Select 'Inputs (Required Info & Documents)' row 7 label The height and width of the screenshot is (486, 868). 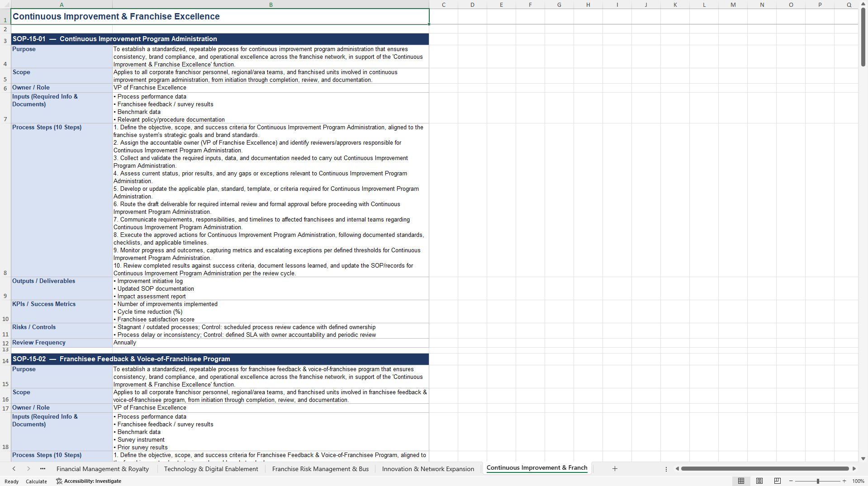click(x=62, y=108)
